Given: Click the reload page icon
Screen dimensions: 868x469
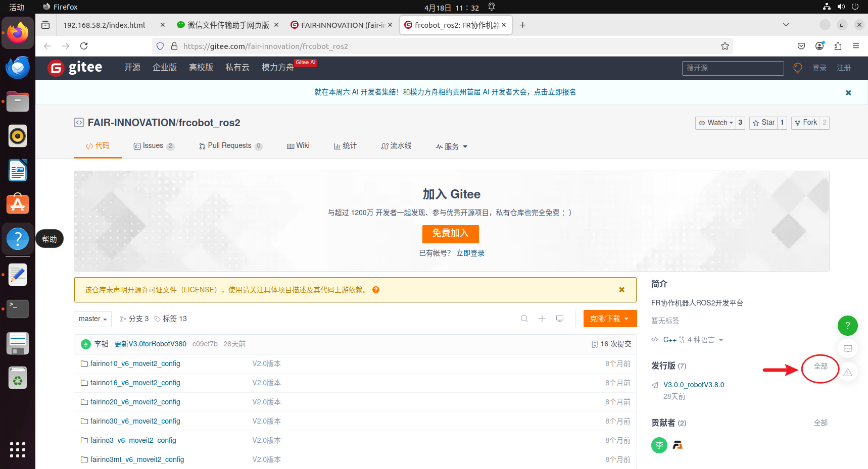Looking at the screenshot, I should point(84,46).
